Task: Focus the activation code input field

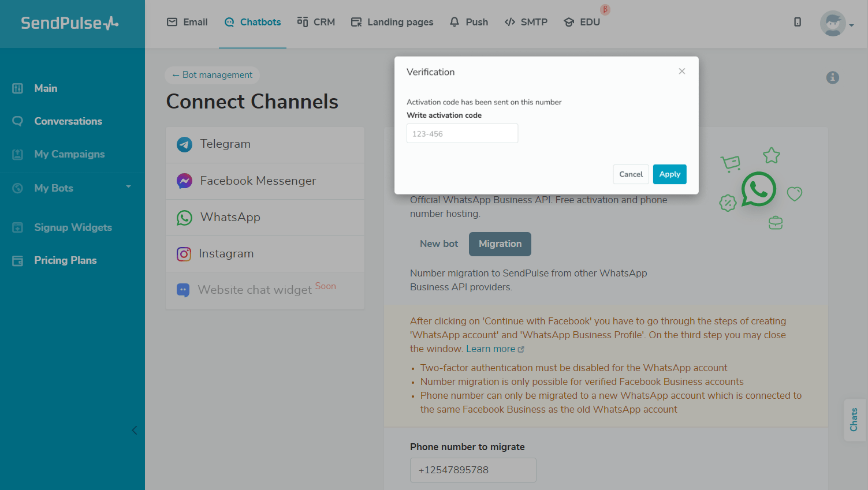Action: coord(462,133)
